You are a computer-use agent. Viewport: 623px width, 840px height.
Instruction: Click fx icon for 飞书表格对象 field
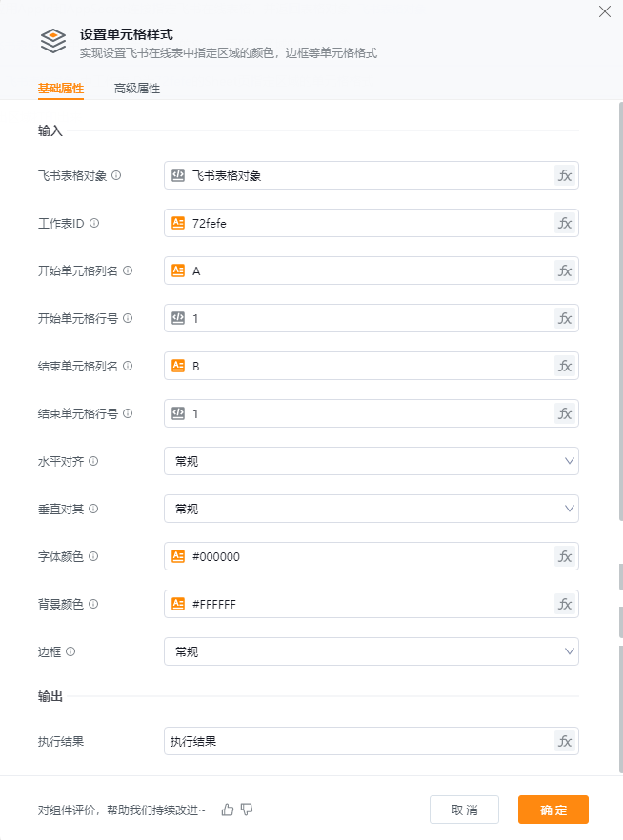[x=565, y=175]
